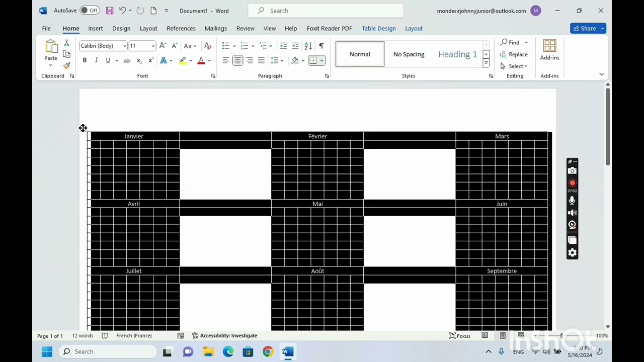644x362 pixels.
Task: Open font size dropdown
Action: pos(153,46)
